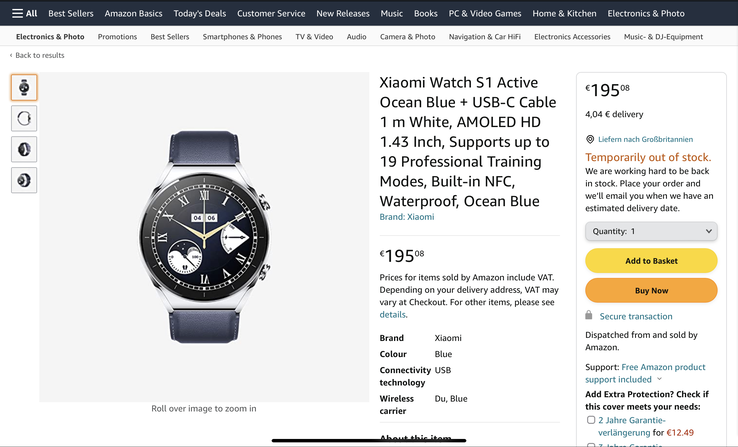Screen dimensions: 738x447
Task: Open the All hamburger menu
Action: coord(25,14)
